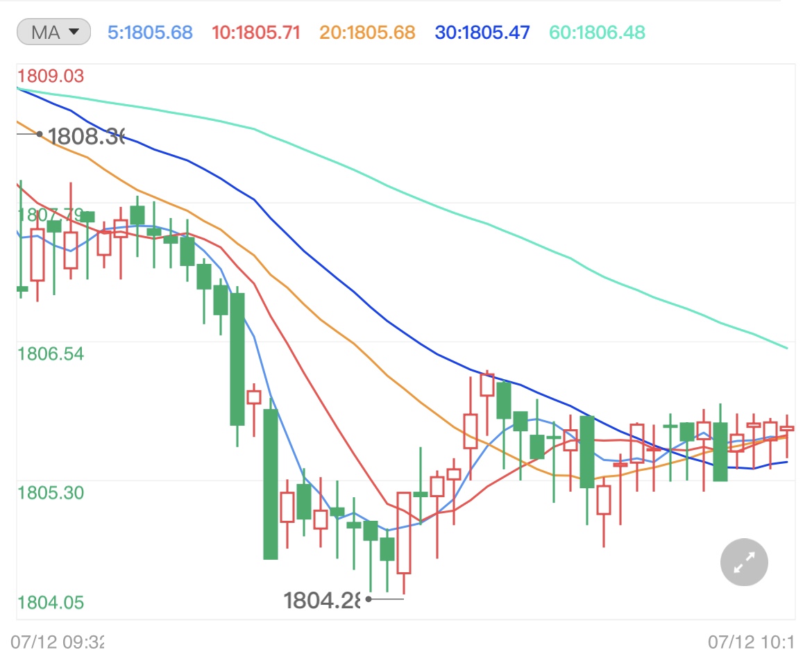Expand the chart to fullscreen
The width and height of the screenshot is (812, 659).
(x=744, y=562)
